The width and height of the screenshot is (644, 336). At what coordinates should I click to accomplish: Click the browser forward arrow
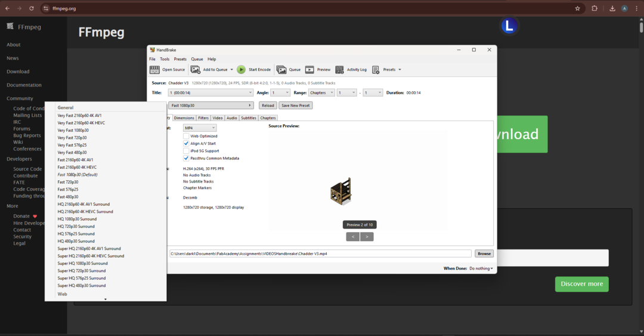coord(19,8)
